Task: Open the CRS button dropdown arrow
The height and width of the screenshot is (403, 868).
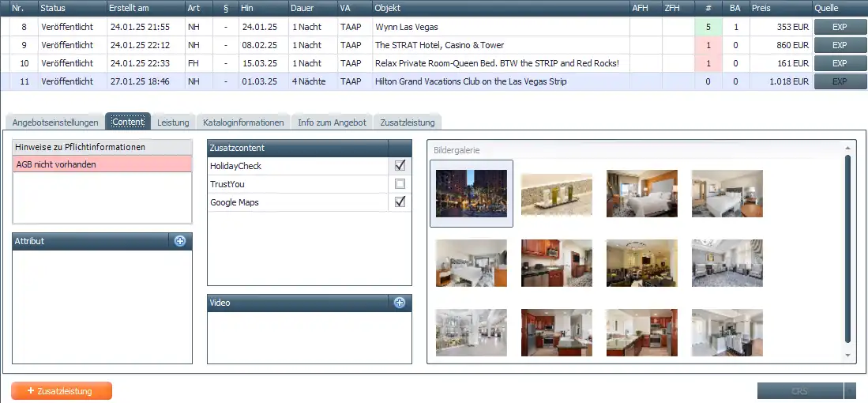Action: pos(851,391)
